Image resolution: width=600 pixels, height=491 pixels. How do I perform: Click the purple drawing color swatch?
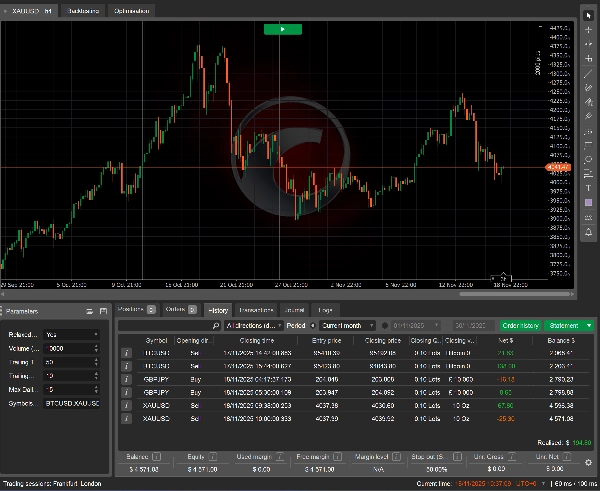(589, 203)
